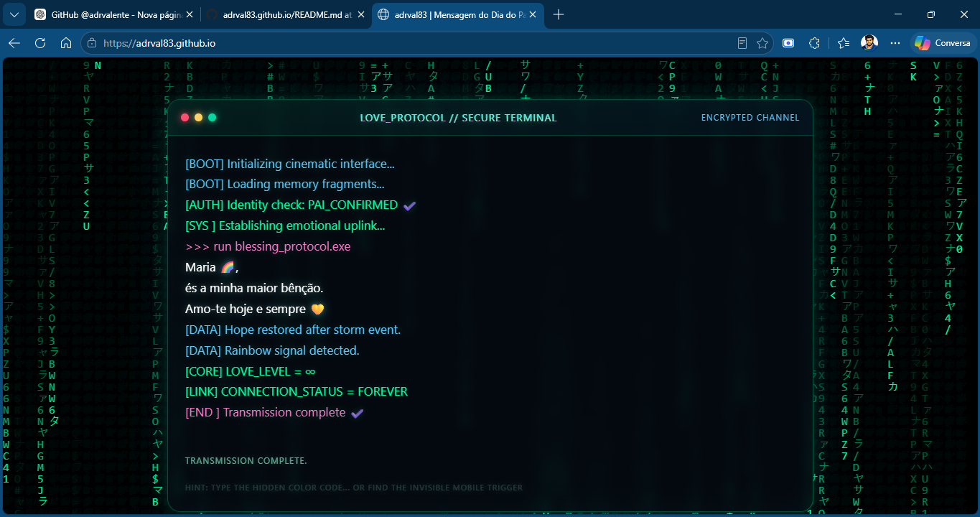Click the [END] Transmission complete line
This screenshot has width=980, height=517.
(x=266, y=412)
